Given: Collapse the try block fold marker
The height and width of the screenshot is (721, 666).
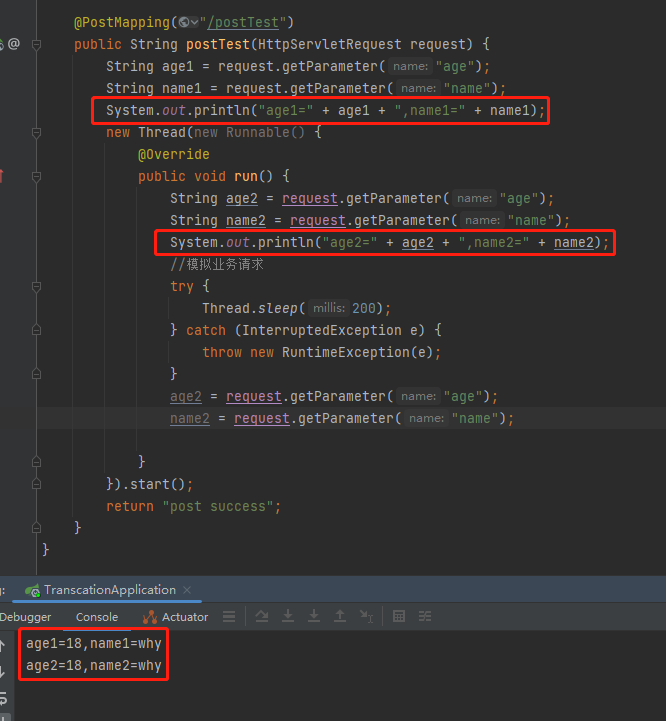Looking at the screenshot, I should 36,286.
